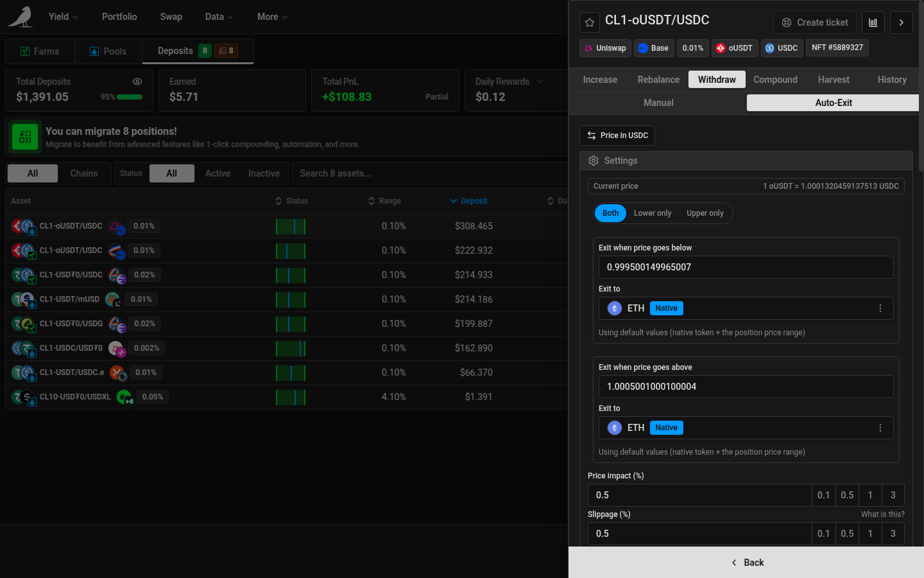
Task: Select the Upper only exit option
Action: pyautogui.click(x=705, y=213)
